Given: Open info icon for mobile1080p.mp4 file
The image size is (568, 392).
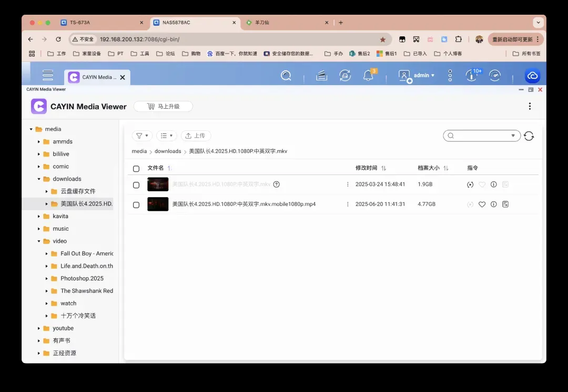Looking at the screenshot, I should [493, 204].
